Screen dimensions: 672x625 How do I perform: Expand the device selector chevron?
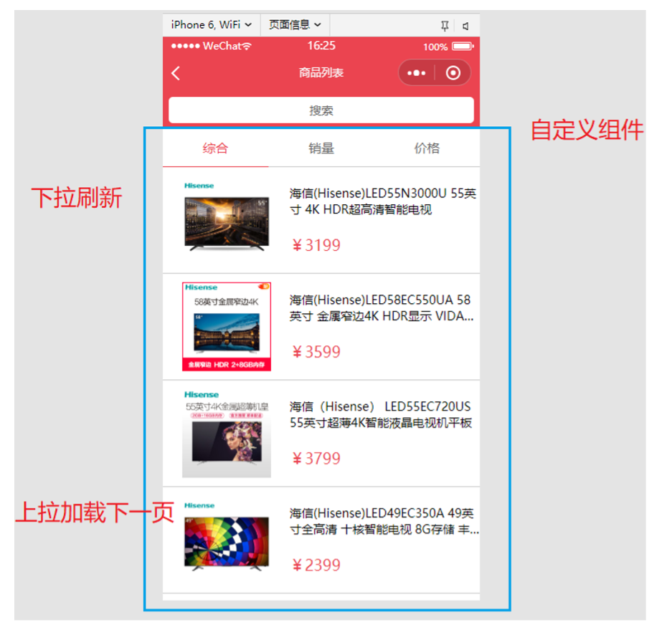pos(250,24)
